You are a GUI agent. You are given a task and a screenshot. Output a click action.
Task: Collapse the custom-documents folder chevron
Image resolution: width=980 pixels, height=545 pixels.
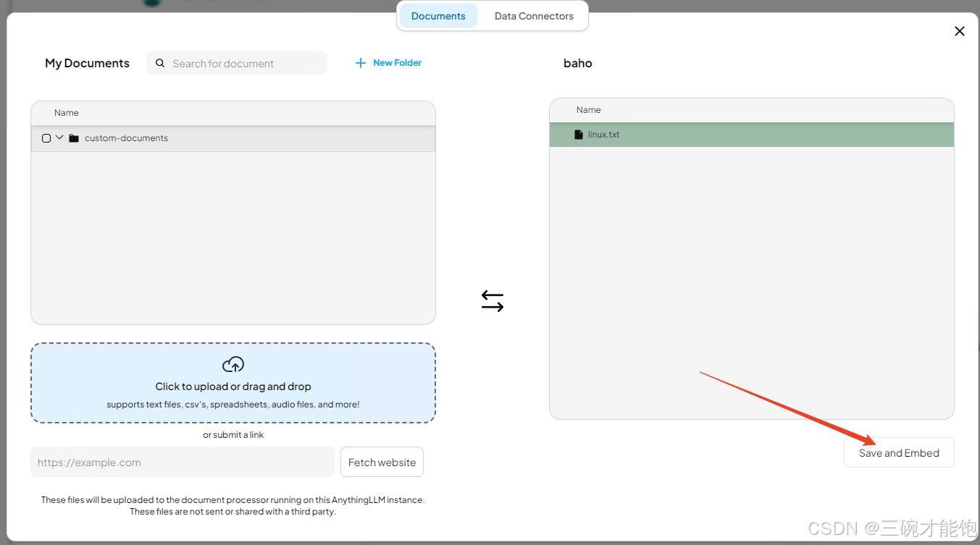(59, 138)
